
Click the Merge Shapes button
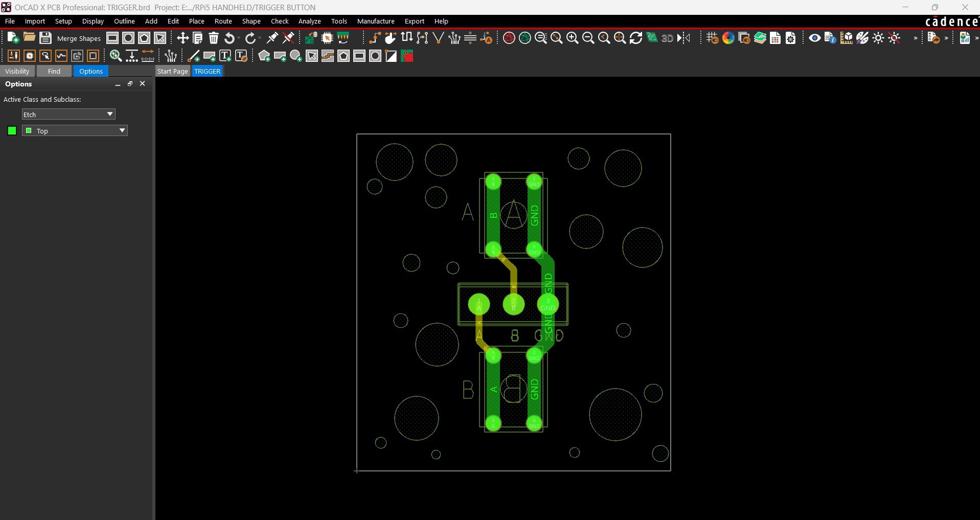tap(79, 38)
